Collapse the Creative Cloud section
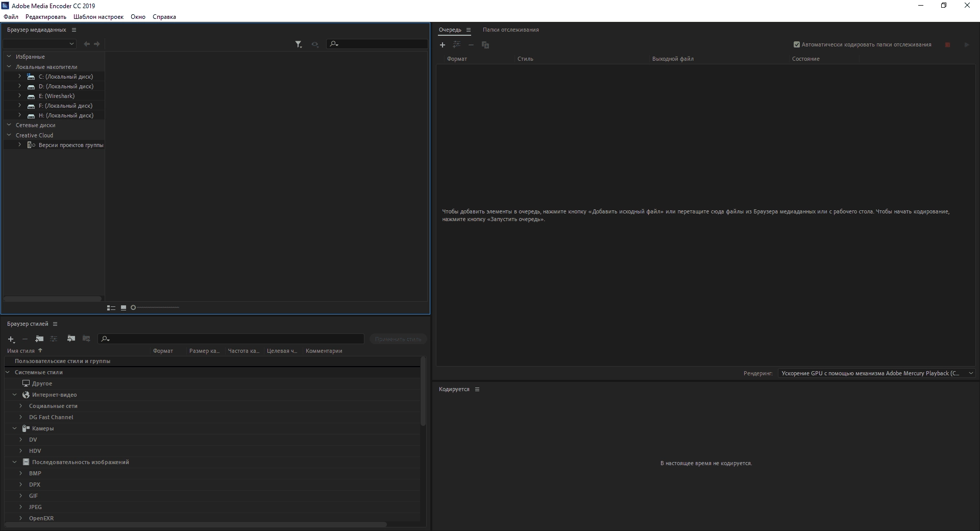The height and width of the screenshot is (531, 980). (x=9, y=135)
